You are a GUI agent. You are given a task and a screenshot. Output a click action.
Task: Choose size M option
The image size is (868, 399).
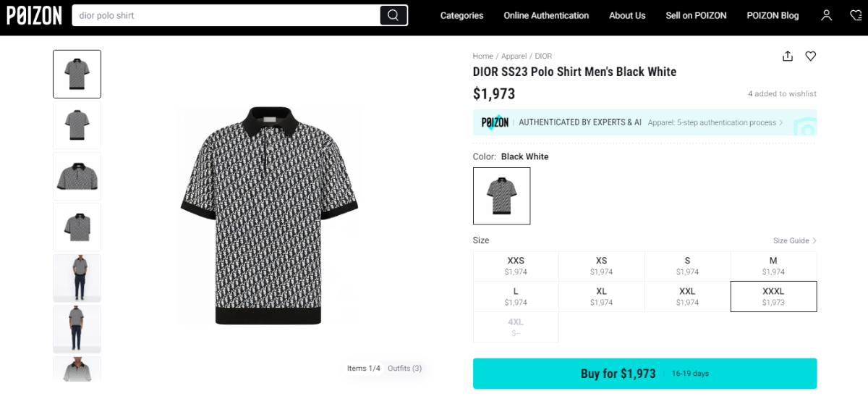click(773, 266)
